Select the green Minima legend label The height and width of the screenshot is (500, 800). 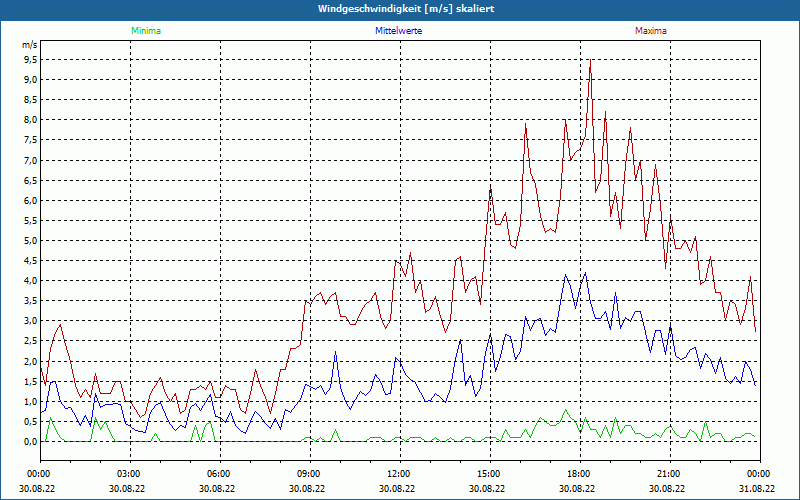[x=146, y=31]
